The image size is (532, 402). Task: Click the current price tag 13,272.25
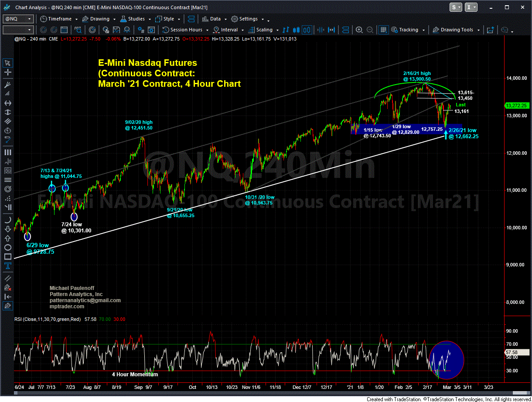516,106
